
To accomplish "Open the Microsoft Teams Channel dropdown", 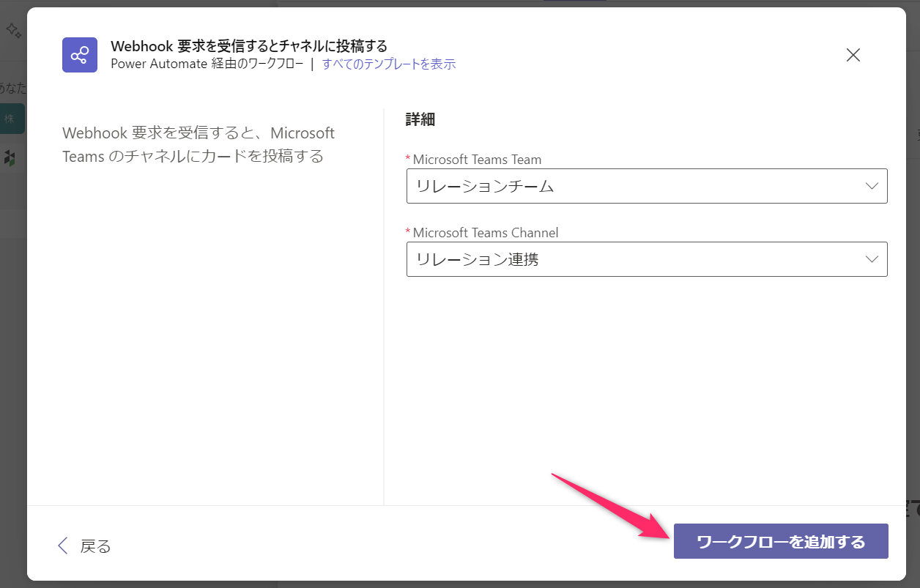I will click(647, 259).
